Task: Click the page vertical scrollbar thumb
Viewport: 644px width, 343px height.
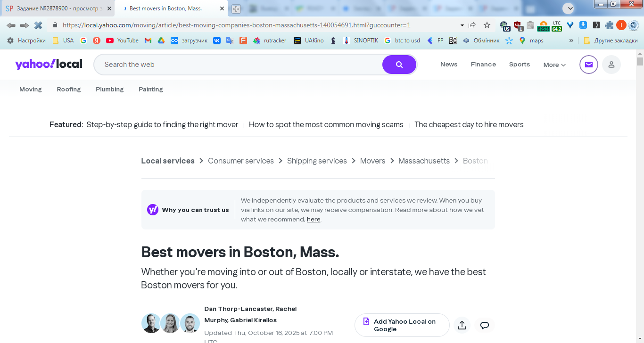Action: pyautogui.click(x=640, y=62)
